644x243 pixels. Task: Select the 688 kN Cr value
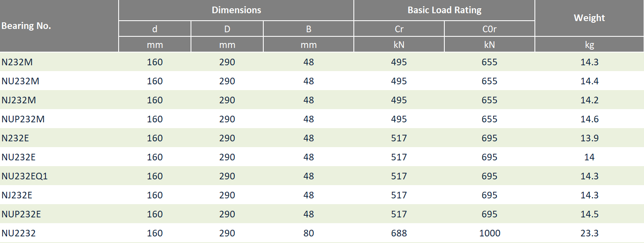pyautogui.click(x=399, y=233)
